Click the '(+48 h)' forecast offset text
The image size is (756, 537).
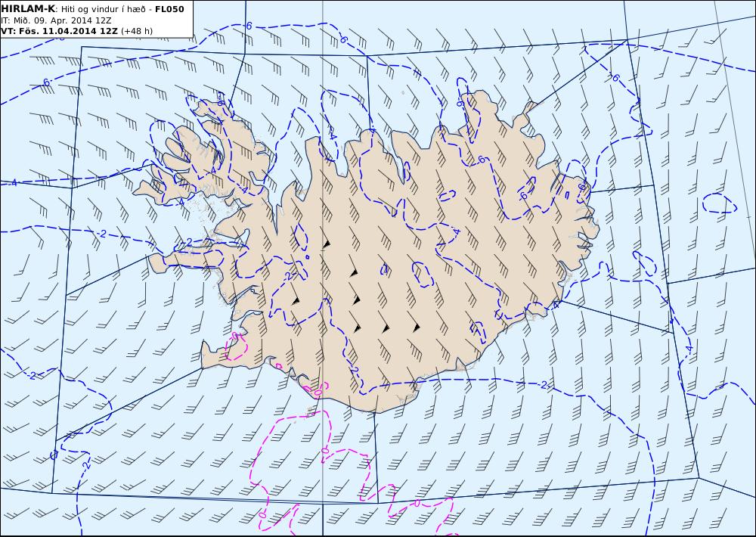point(136,31)
